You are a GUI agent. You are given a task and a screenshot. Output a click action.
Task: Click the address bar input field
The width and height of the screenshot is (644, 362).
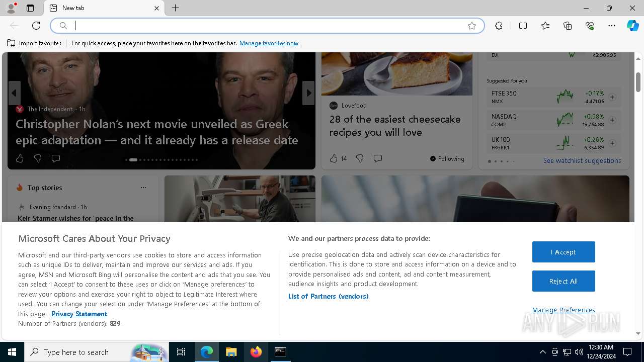tap(267, 26)
